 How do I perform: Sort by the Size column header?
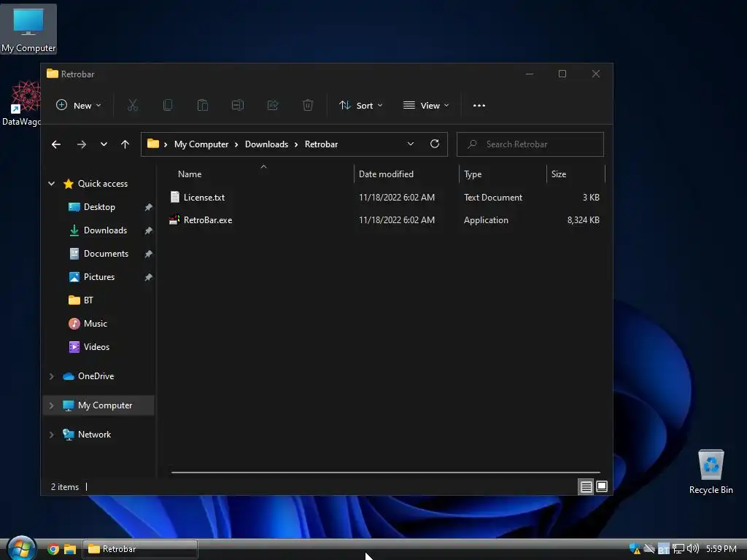558,174
